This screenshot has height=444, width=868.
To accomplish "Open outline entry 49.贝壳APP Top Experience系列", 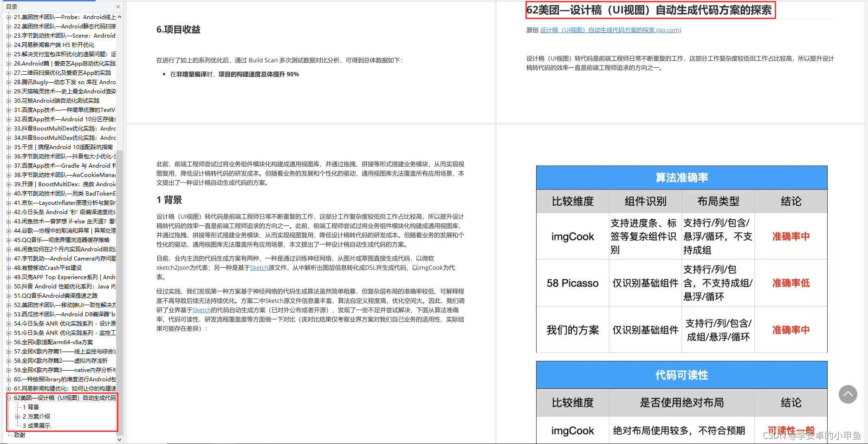I will (x=65, y=277).
